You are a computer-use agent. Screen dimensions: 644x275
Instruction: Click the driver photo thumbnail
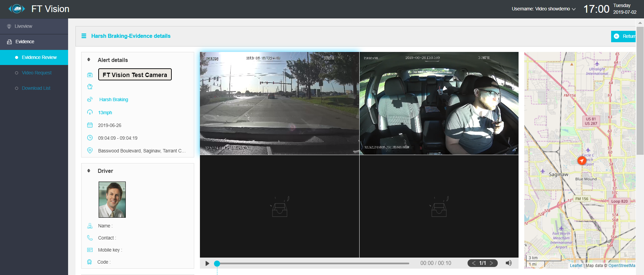112,200
